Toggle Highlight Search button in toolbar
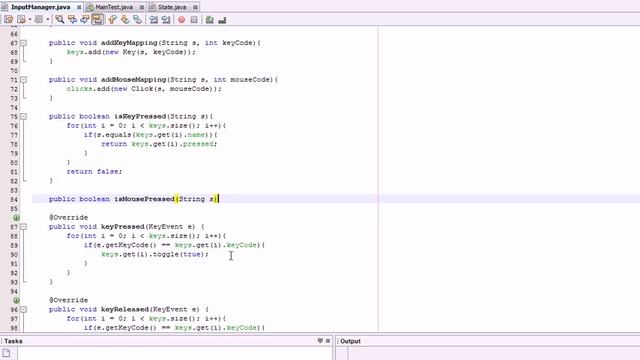 tap(97, 19)
